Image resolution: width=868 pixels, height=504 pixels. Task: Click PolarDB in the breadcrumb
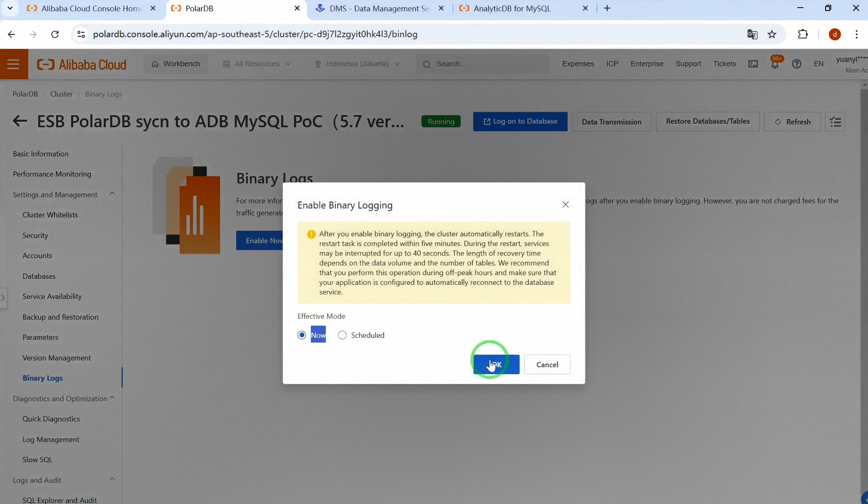click(x=25, y=94)
